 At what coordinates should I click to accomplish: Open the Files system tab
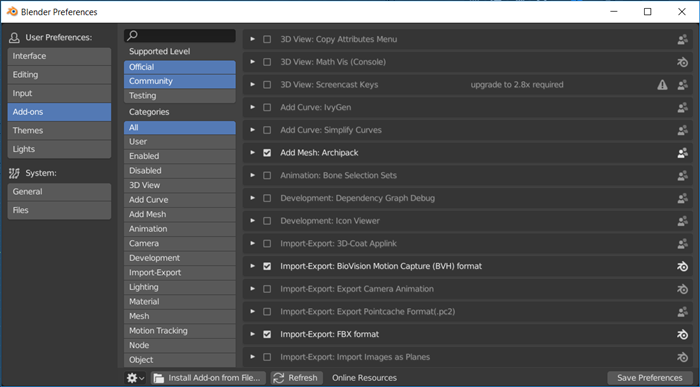(59, 210)
